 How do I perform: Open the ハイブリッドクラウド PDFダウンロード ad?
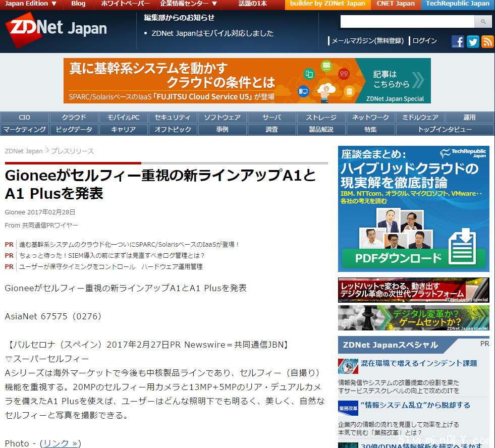click(x=414, y=209)
